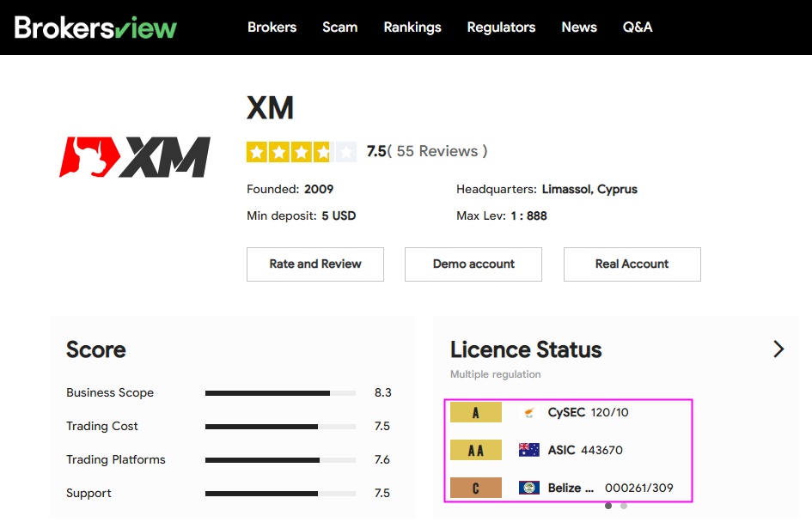The width and height of the screenshot is (812, 522).
Task: Open the Scam menu item
Action: 339,27
